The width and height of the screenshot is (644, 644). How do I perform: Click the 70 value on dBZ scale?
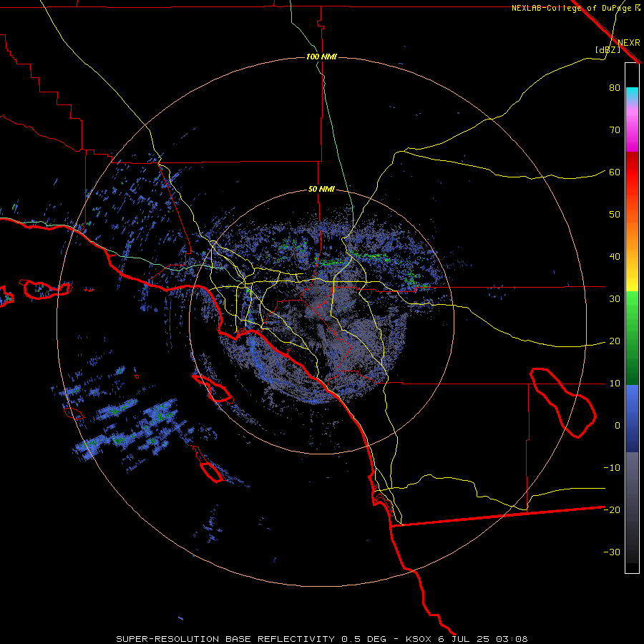pos(615,130)
